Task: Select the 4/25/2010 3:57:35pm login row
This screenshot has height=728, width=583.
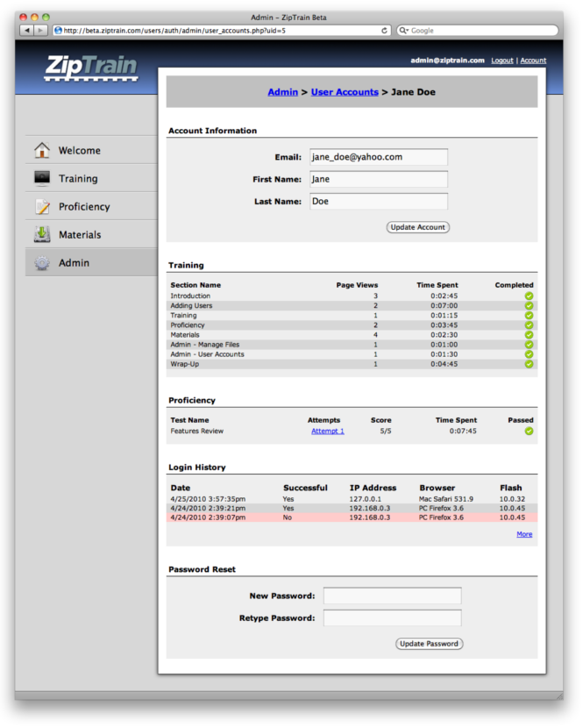Action: (x=352, y=499)
